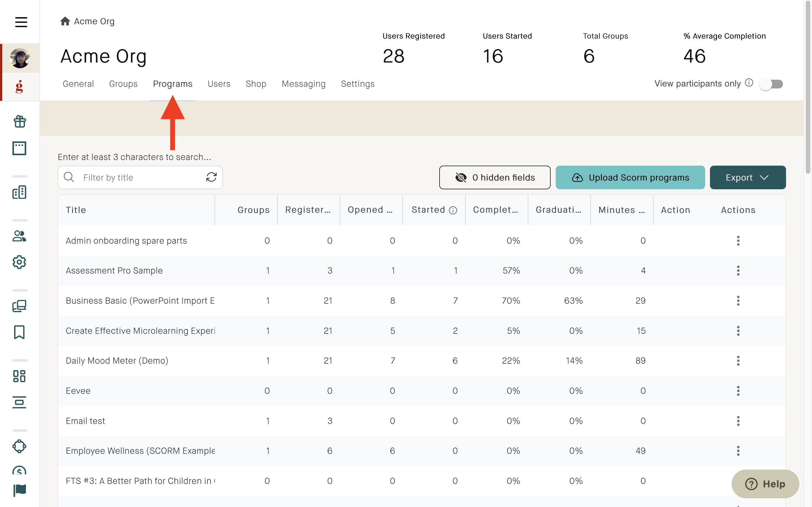The width and height of the screenshot is (812, 507).
Task: Click the Started column info icon
Action: tap(453, 210)
